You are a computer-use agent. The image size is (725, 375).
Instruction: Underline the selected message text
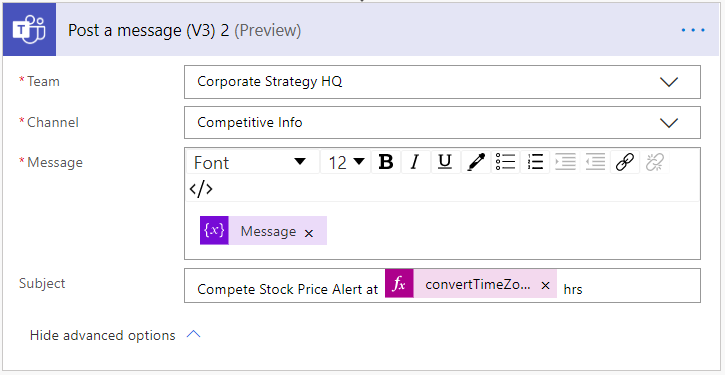point(445,162)
